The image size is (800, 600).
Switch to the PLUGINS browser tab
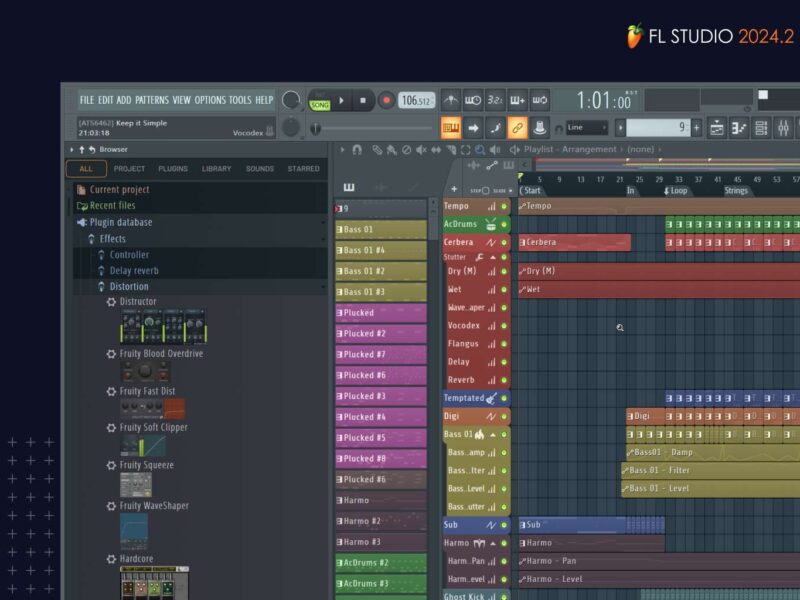point(173,169)
